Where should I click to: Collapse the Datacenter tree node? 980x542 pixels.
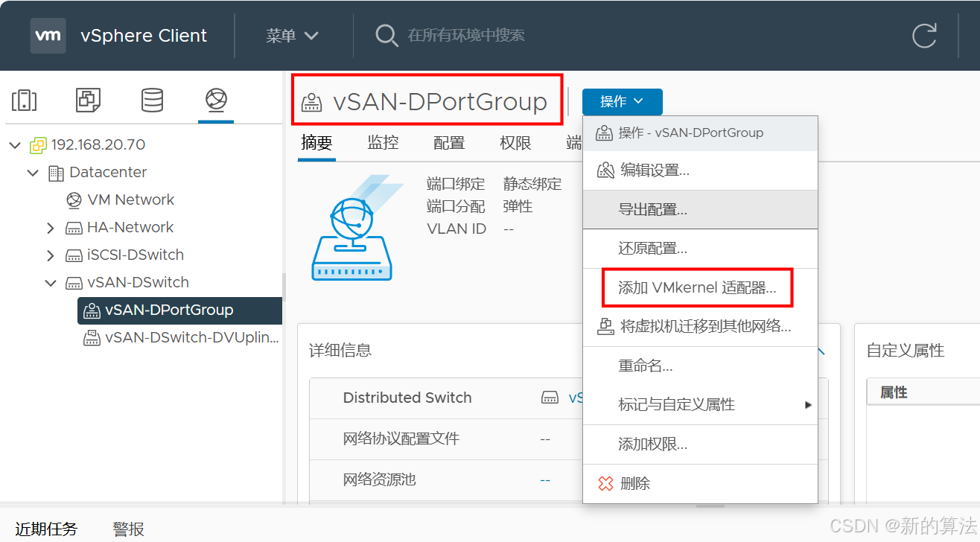[33, 173]
